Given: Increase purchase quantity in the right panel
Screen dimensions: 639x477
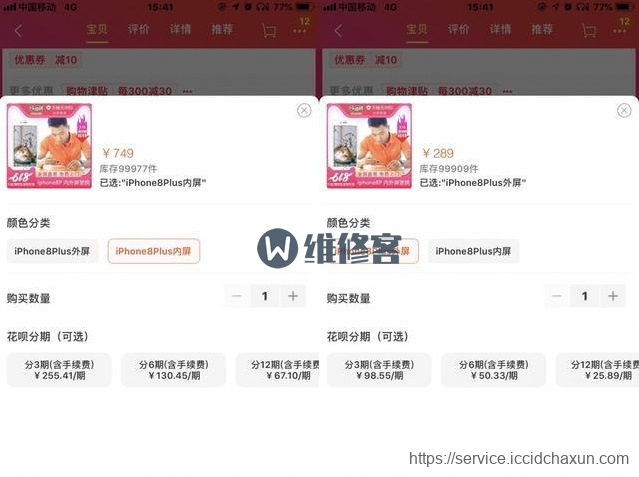Looking at the screenshot, I should 613,296.
